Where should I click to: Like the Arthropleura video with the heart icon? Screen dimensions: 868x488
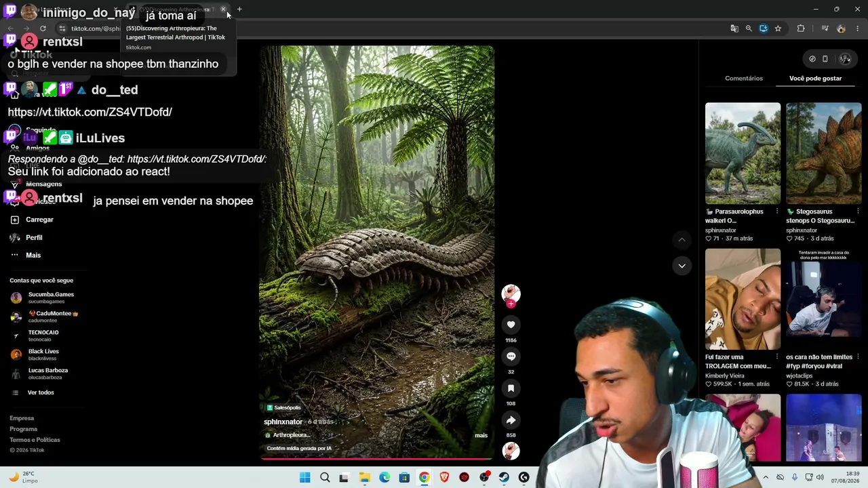click(x=511, y=325)
